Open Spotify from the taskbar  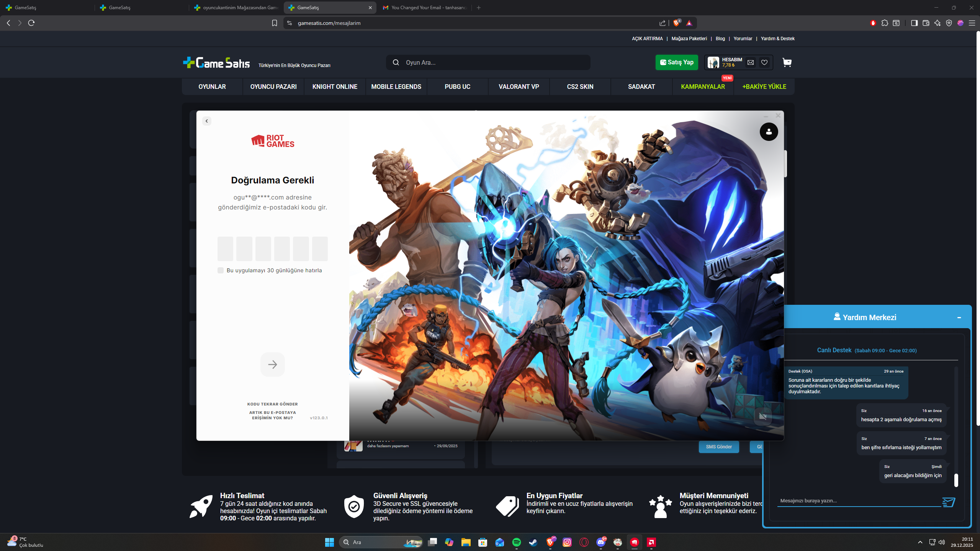coord(517,542)
